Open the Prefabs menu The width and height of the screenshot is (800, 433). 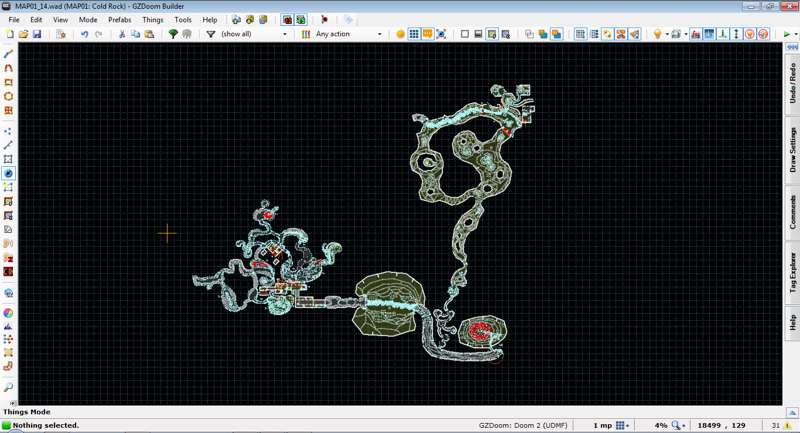pyautogui.click(x=119, y=20)
